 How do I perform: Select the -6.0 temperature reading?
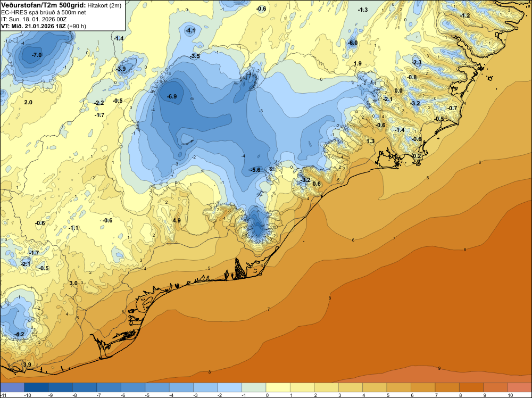tap(353, 43)
